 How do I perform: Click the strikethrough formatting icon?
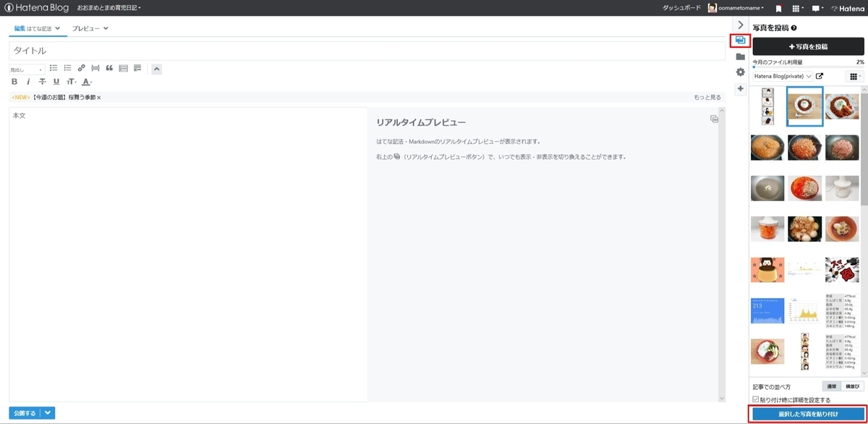coord(43,81)
